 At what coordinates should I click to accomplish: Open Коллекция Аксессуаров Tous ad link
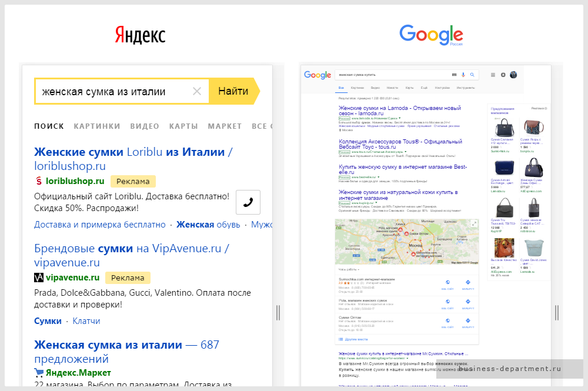coord(400,144)
